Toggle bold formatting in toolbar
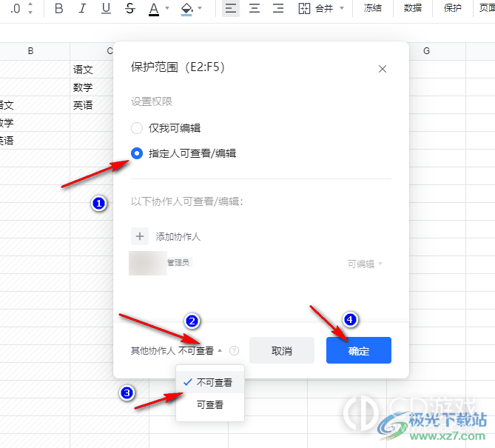Screen dimensions: 495x448 point(59,9)
